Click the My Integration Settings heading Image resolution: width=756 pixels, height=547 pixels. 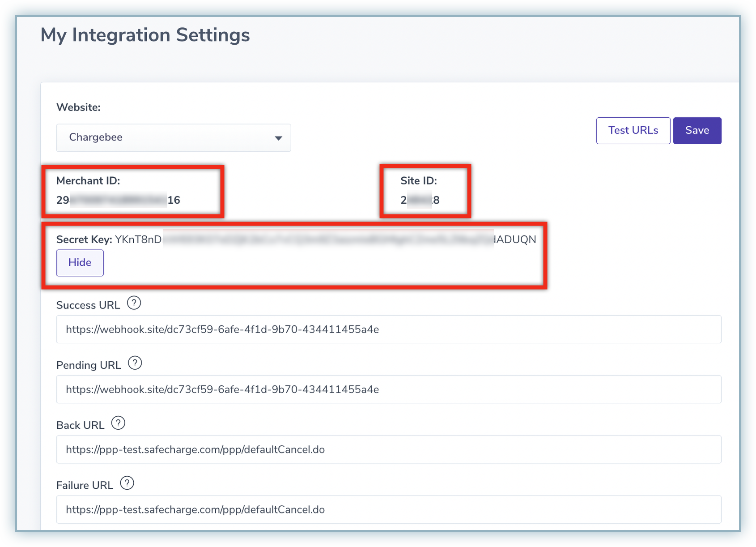145,35
